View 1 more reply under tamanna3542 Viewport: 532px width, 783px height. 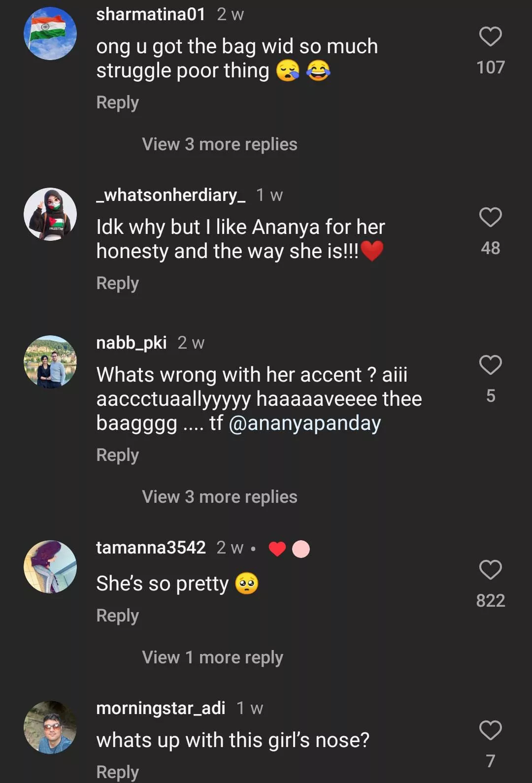[212, 657]
